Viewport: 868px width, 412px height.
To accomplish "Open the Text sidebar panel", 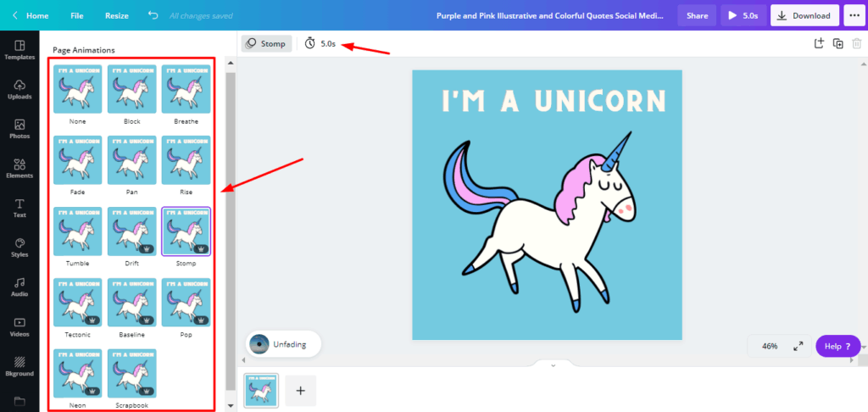I will [19, 209].
